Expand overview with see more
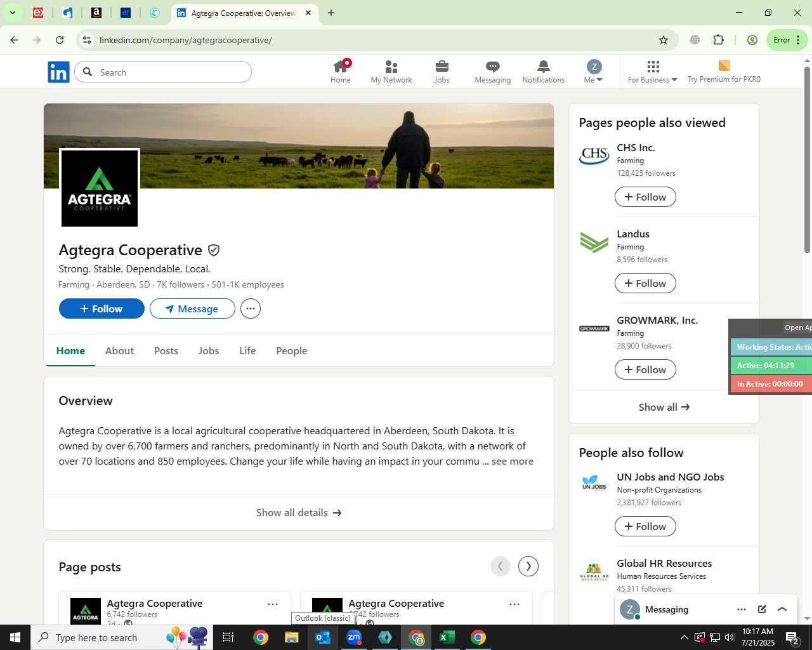 tap(512, 461)
